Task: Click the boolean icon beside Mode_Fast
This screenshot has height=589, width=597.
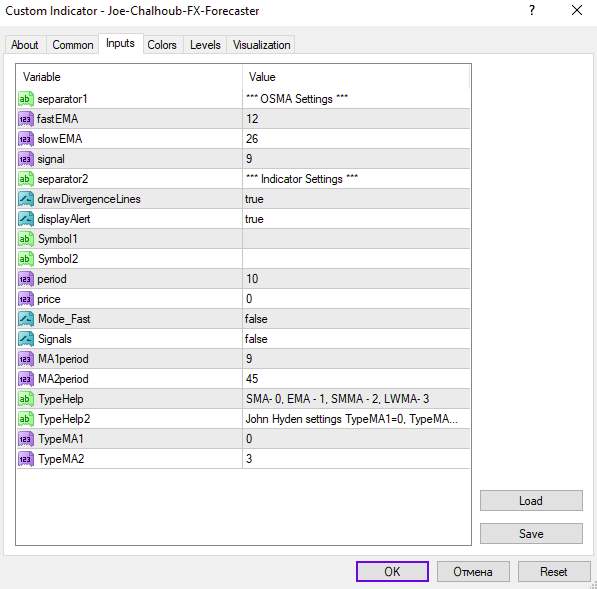Action: click(x=26, y=319)
